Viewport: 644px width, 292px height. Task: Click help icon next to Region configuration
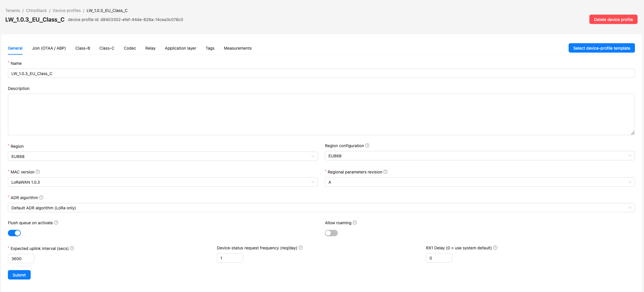367,145
